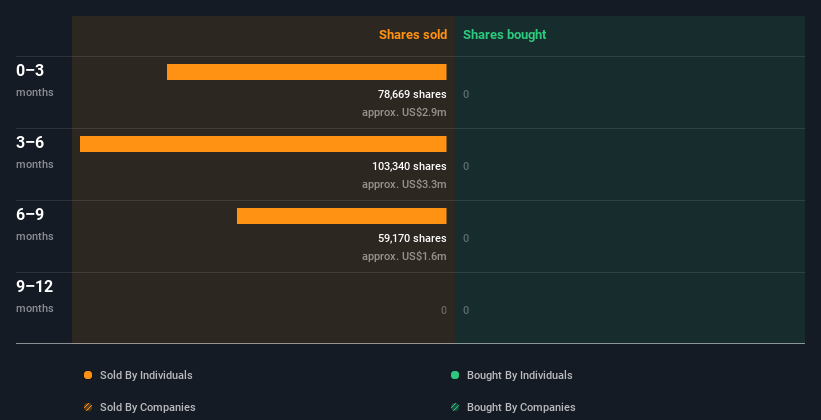The height and width of the screenshot is (420, 821).
Task: Click the shares bought 0 in 0–3 months row
Action: [466, 94]
